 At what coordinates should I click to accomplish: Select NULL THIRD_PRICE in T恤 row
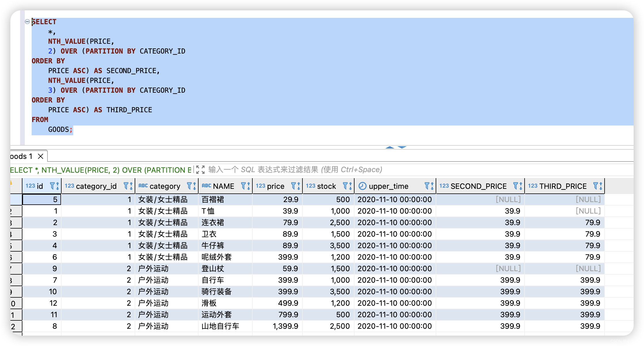coord(565,211)
